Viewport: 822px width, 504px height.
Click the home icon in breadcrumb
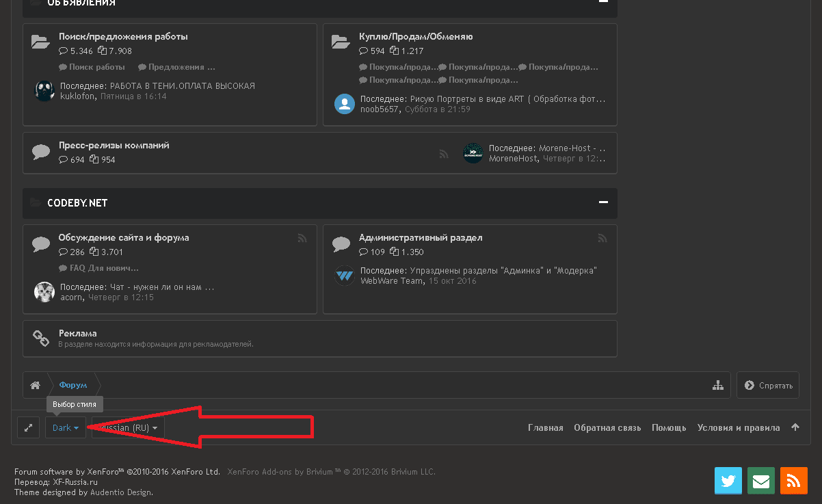[x=35, y=385]
